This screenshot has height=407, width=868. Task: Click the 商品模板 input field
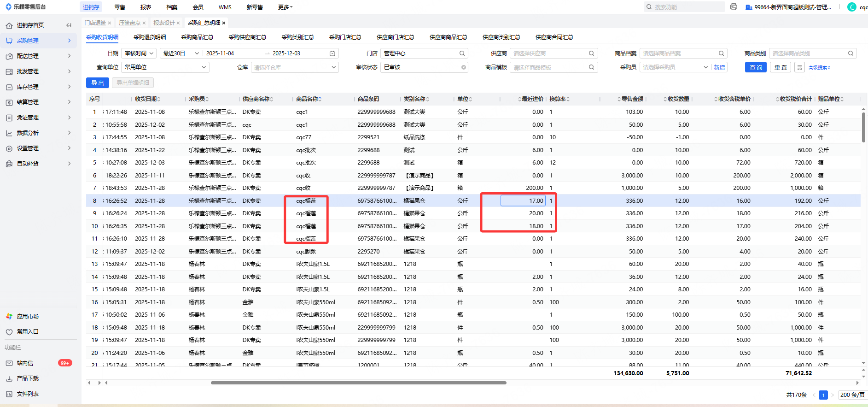click(x=553, y=67)
